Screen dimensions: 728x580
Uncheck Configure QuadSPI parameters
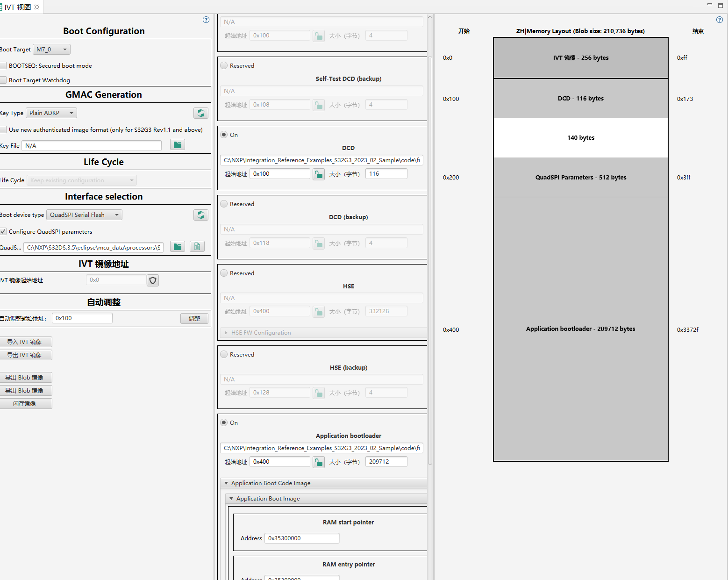pos(3,231)
